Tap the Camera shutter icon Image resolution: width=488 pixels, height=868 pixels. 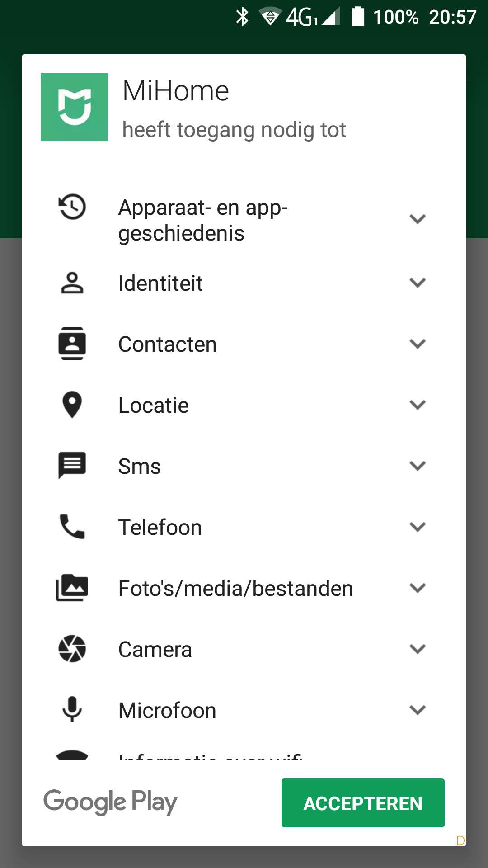(x=72, y=649)
